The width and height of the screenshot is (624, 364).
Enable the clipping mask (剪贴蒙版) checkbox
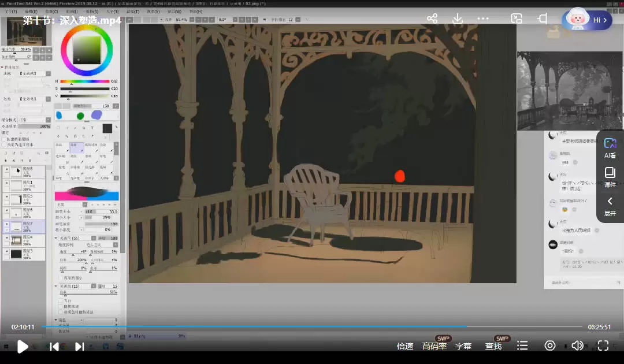4,139
